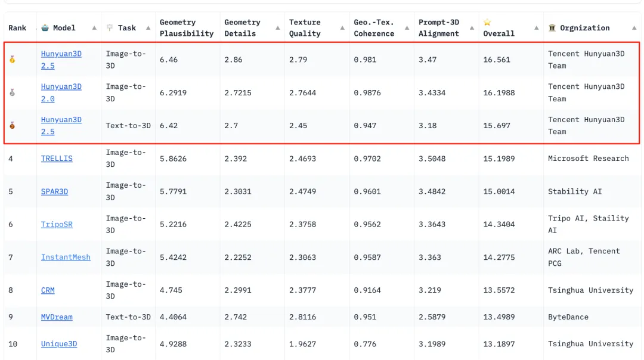Viewport: 644px width, 360px height.
Task: Click Tencent Hunyuan3D Team in Hunyuan3D 2.0 row
Action: coord(586,92)
